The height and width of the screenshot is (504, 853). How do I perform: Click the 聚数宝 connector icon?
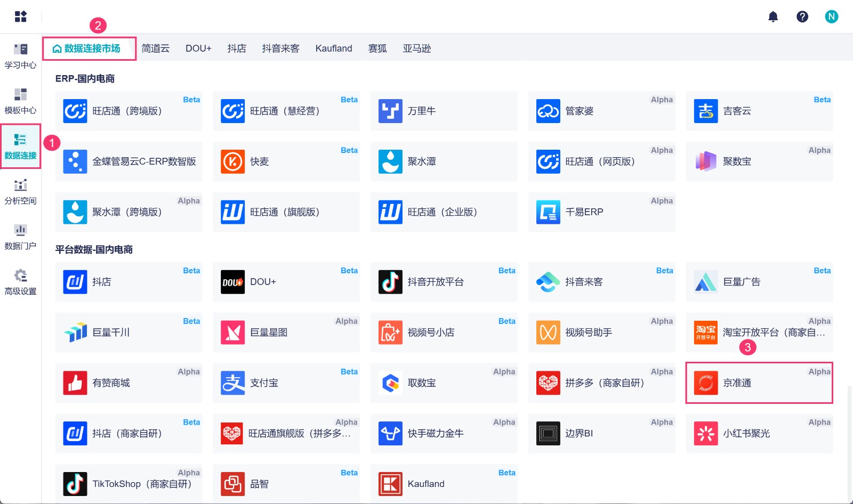coord(706,161)
